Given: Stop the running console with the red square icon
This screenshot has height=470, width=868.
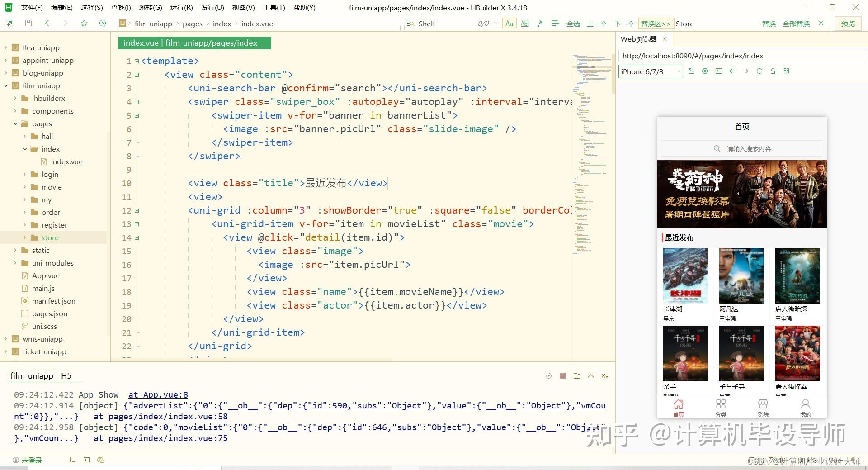Looking at the screenshot, I should click(563, 376).
